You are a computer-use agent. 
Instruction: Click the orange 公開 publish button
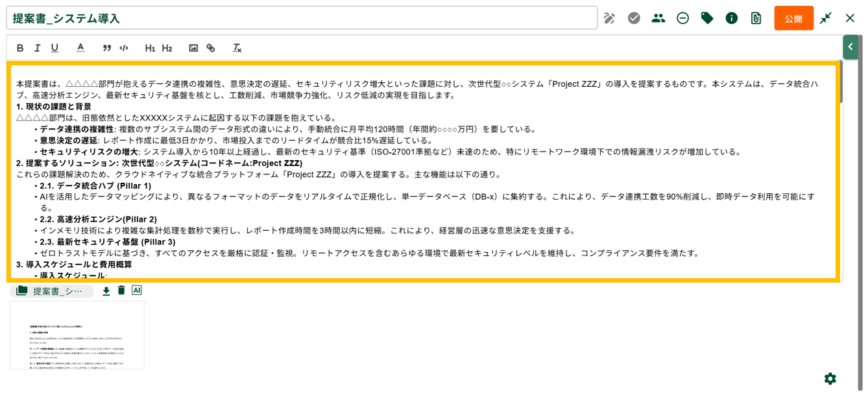coord(793,18)
